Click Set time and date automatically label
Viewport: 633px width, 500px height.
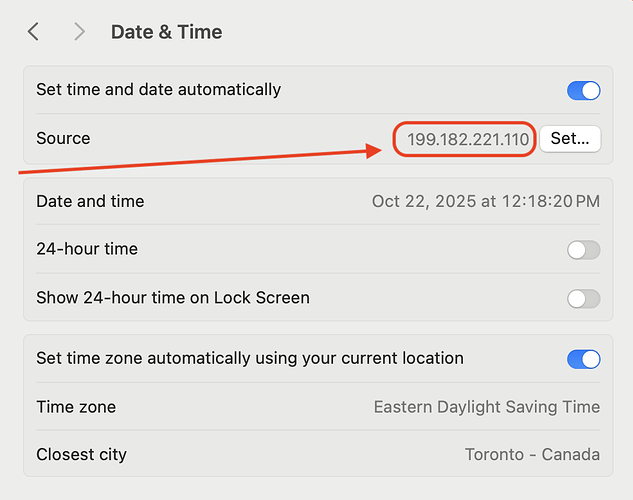tap(158, 90)
